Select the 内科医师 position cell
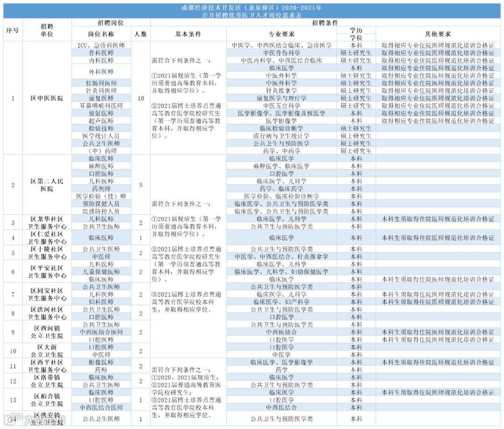 click(x=101, y=61)
